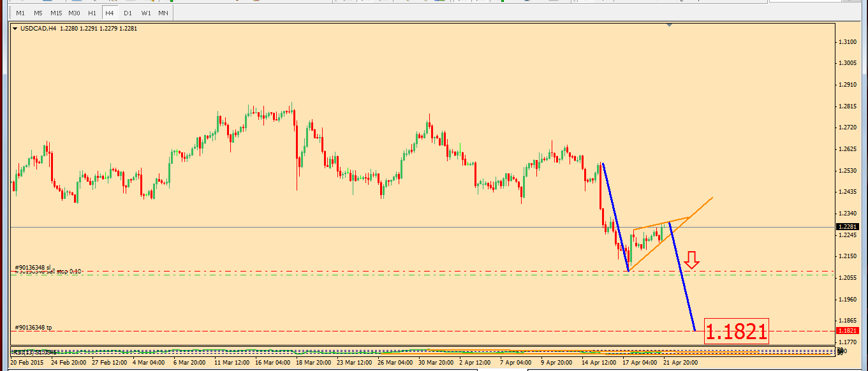Click the 1.3100 price scale label
This screenshot has height=371, width=868.
(x=848, y=41)
